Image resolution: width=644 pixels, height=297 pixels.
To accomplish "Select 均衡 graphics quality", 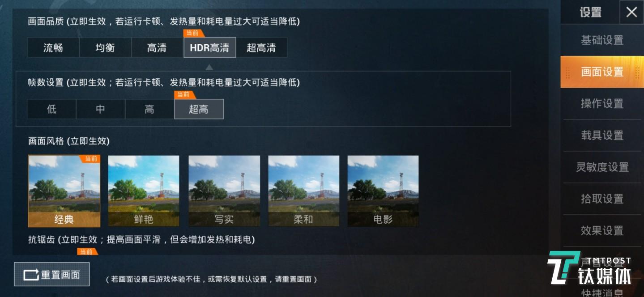I will (105, 48).
